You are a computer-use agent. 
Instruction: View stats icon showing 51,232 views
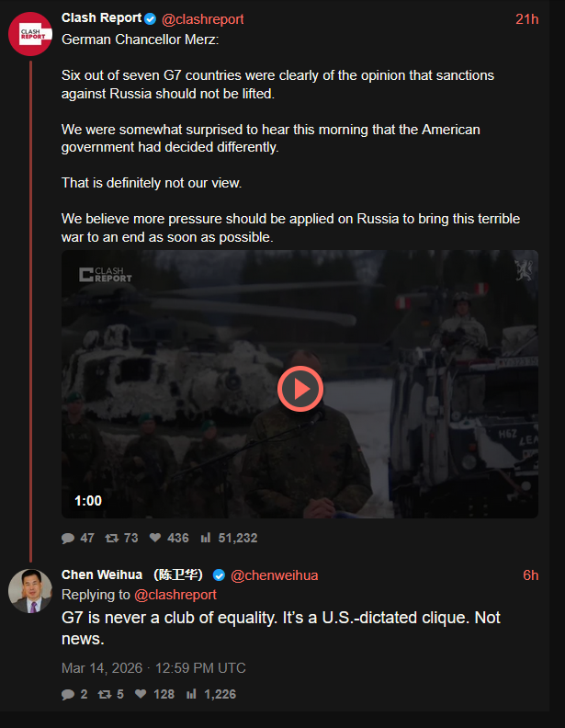click(x=206, y=538)
